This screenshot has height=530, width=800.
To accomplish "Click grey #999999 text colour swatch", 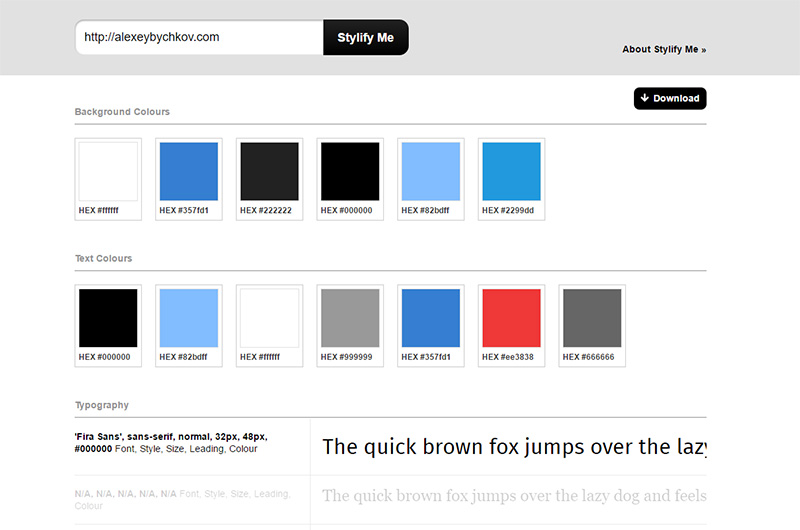I will [x=351, y=318].
